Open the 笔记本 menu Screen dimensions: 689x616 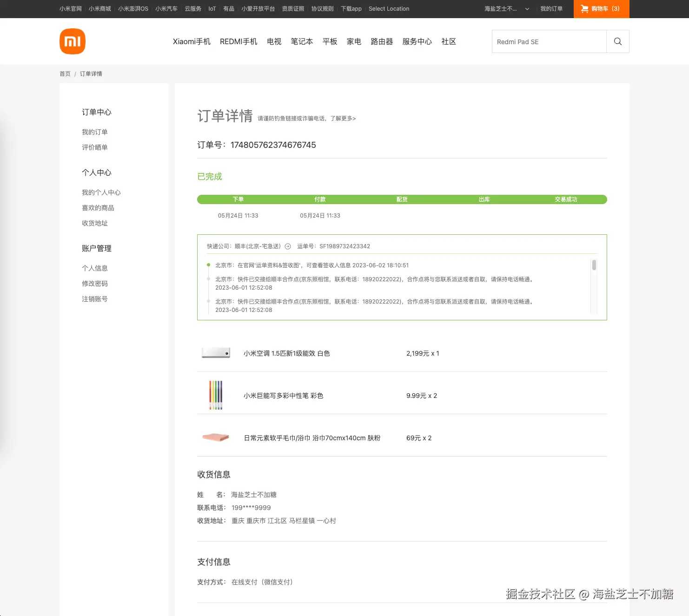[x=302, y=41]
